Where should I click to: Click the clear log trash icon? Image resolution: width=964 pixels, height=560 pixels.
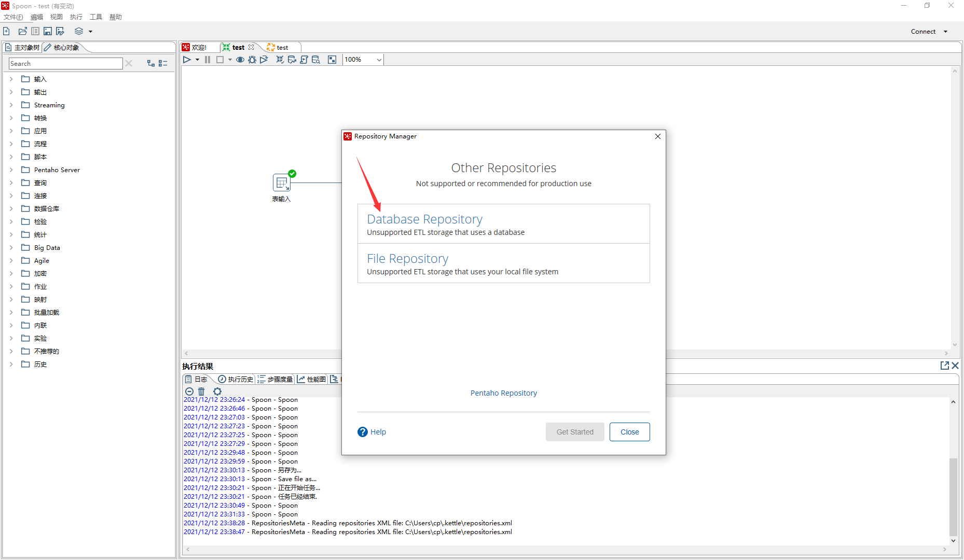tap(202, 391)
